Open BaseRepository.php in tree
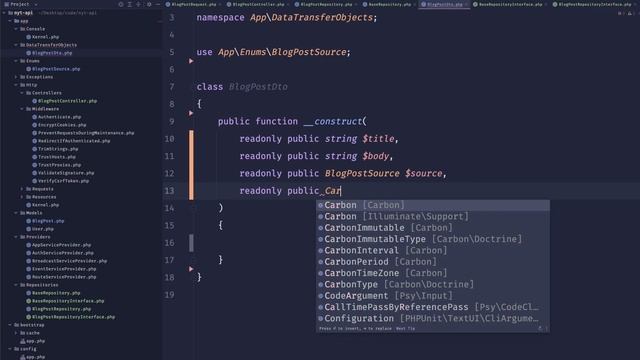The width and height of the screenshot is (640, 360). pyautogui.click(x=53, y=293)
